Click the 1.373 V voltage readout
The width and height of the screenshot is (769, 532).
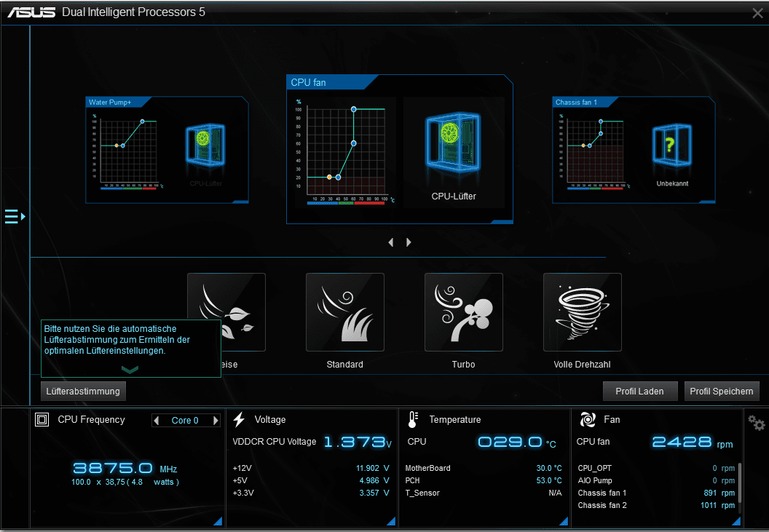[x=358, y=442]
